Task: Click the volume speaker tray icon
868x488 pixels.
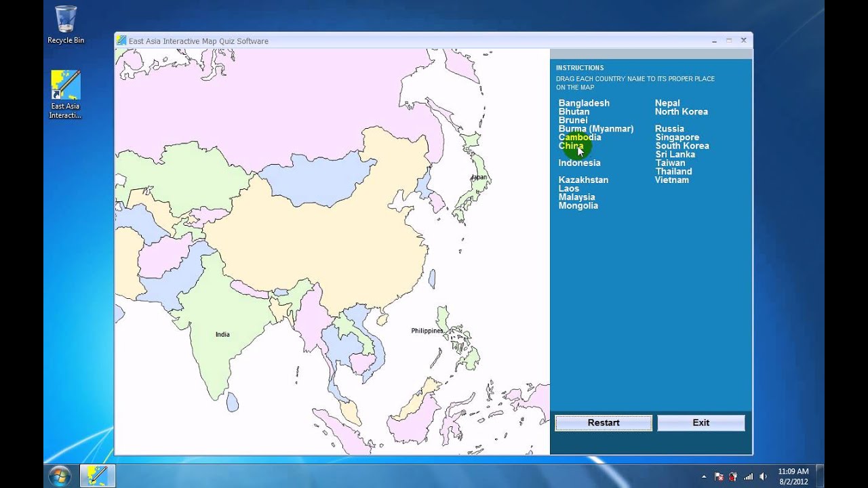Action: 764,476
